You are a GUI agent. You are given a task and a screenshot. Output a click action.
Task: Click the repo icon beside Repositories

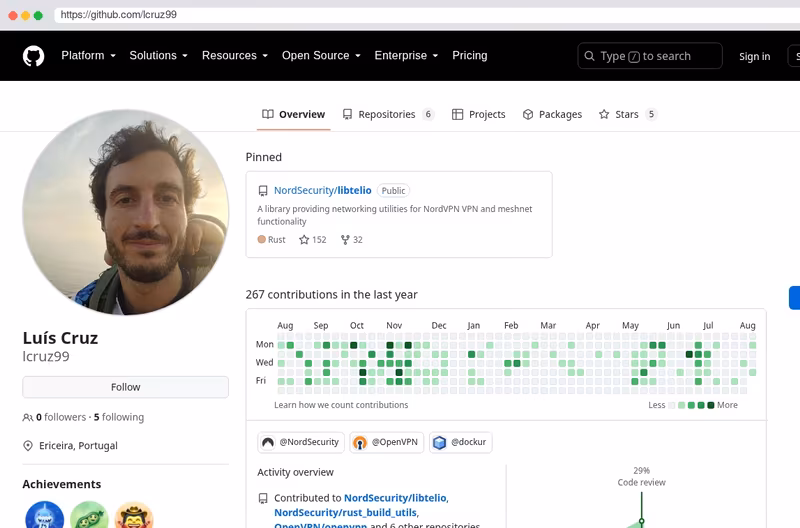pos(347,114)
